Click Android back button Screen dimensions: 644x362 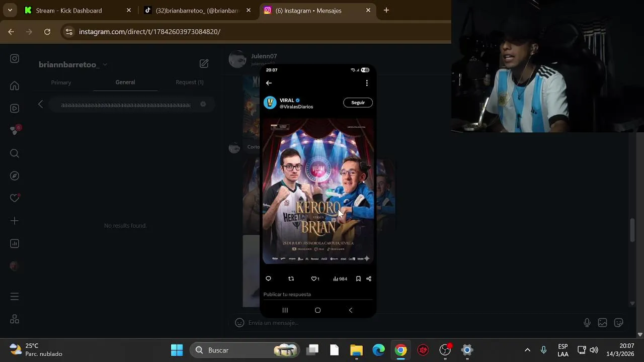tap(351, 310)
